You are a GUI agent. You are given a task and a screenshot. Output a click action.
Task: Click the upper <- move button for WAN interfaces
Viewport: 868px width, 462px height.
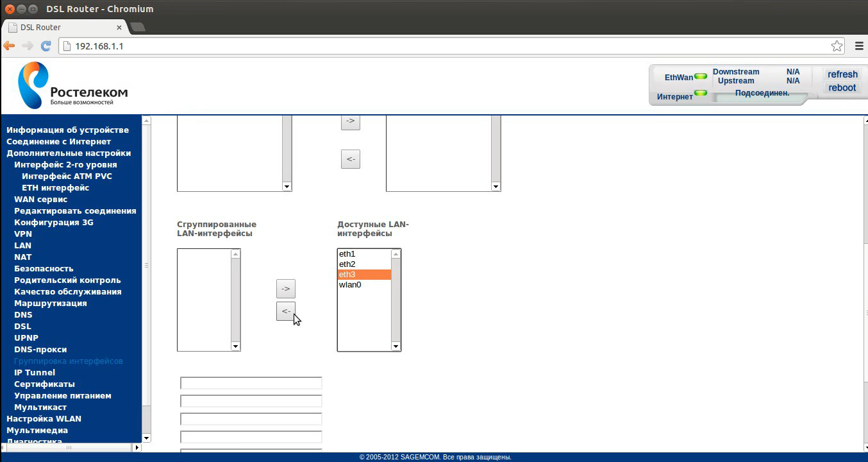pos(350,158)
